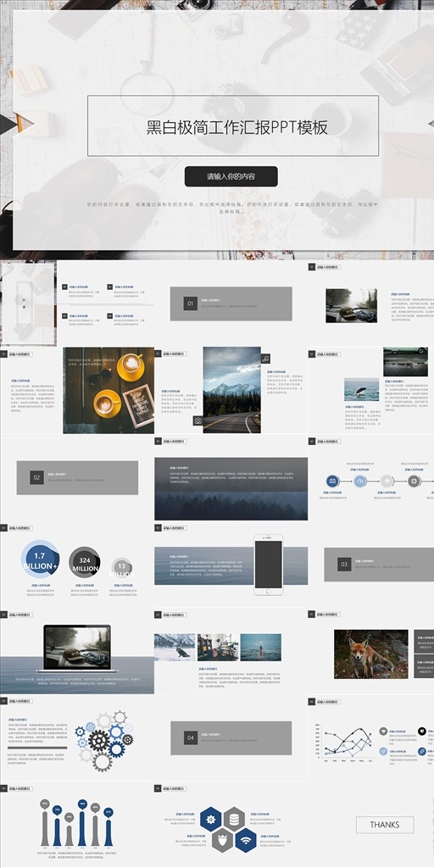The width and height of the screenshot is (434, 868).
Task: Open the room interior photo
Action: pos(218,647)
